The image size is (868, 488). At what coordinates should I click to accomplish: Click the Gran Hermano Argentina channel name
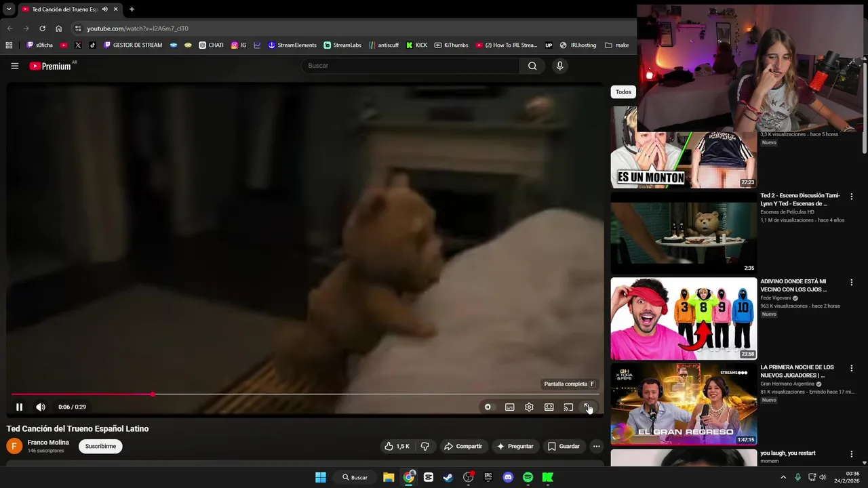(x=787, y=384)
